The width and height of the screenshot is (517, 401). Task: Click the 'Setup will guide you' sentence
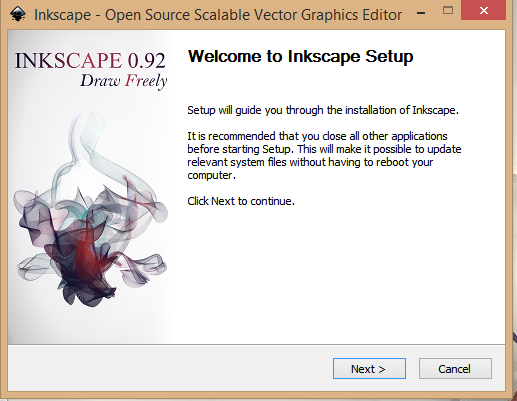click(323, 110)
